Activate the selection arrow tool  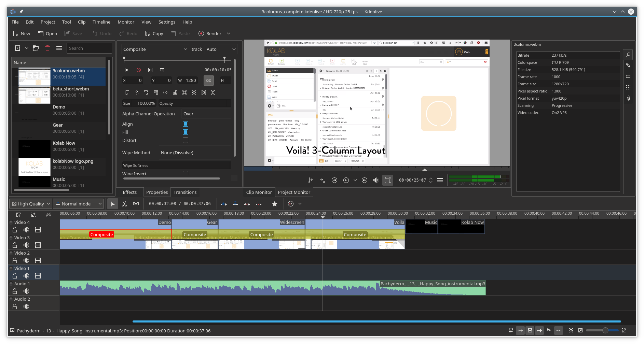coord(113,204)
